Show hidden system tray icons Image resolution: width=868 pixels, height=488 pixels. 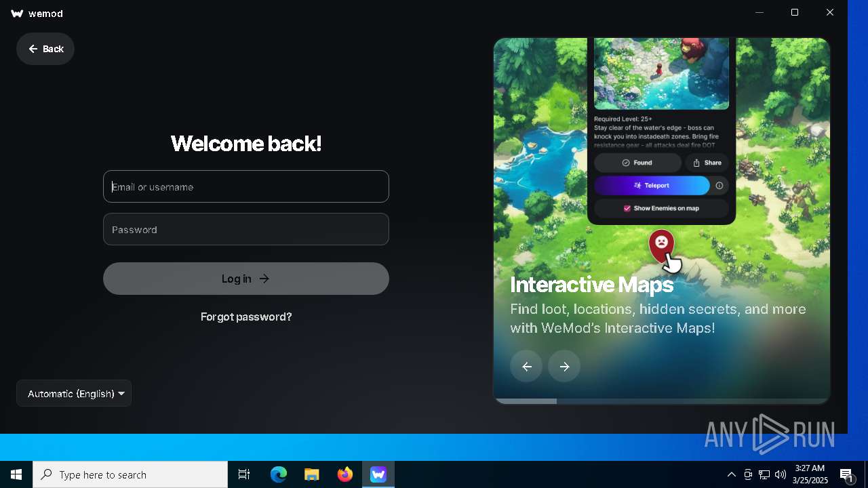pos(731,474)
